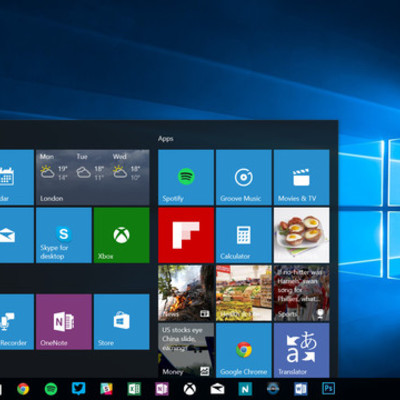Open the Money tile about US stocks
This screenshot has height=400, width=400.
(186, 350)
